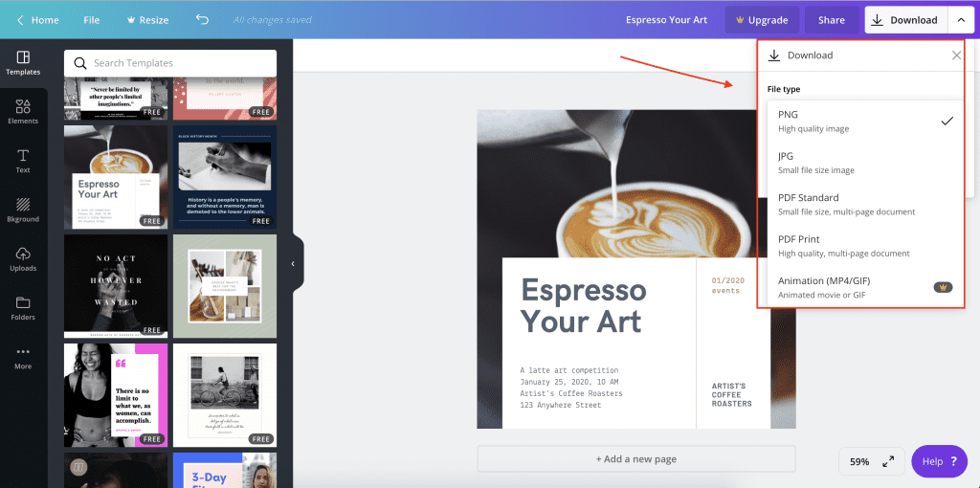Open the 59% zoom level menu
The height and width of the screenshot is (488, 980).
(859, 461)
